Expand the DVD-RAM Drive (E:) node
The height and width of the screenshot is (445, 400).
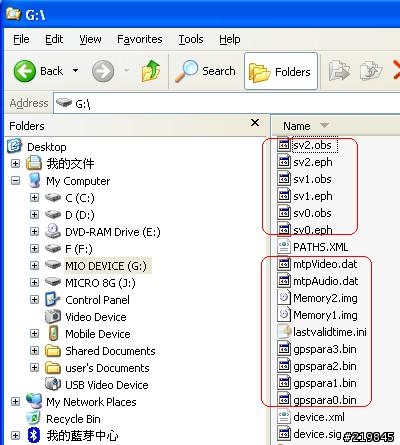(x=34, y=231)
